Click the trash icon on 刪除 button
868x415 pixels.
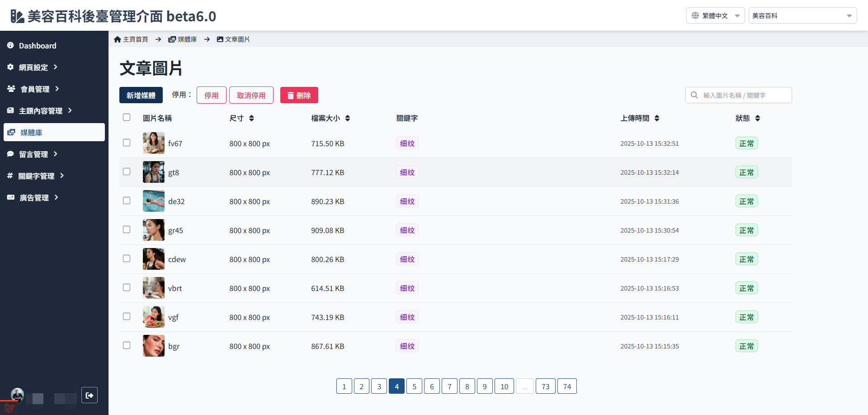click(x=291, y=95)
